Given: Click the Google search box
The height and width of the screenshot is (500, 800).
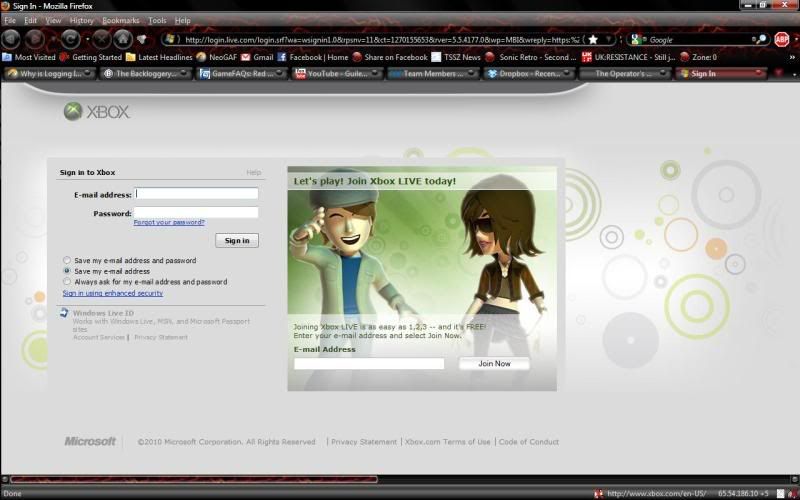Looking at the screenshot, I should [x=700, y=39].
